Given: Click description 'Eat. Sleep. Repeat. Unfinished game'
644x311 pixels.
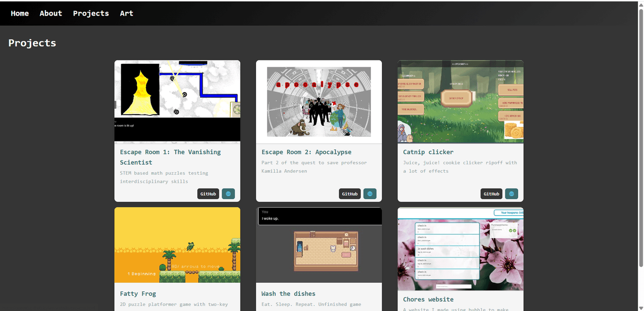Looking at the screenshot, I should pos(311,304).
